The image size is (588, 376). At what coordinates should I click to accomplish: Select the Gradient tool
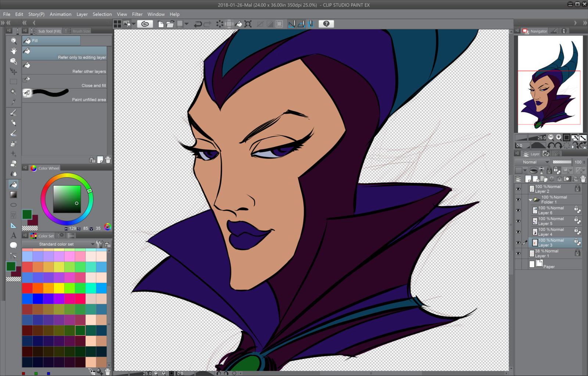[14, 195]
